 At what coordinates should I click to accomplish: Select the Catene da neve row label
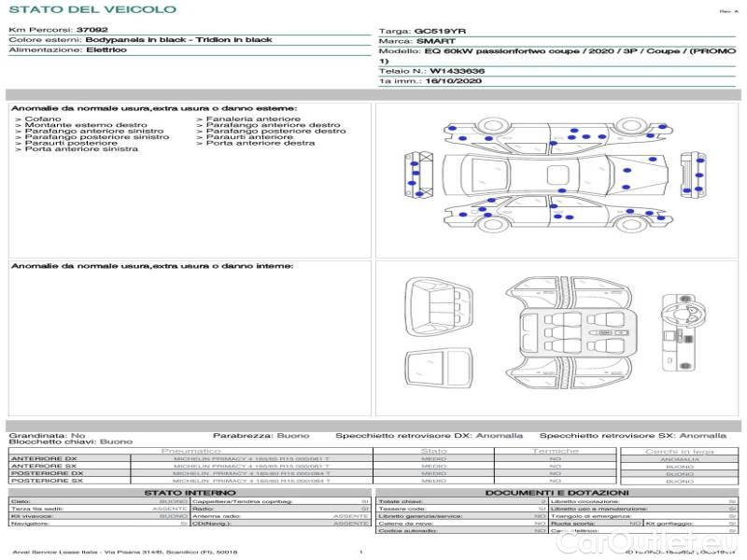coord(406,524)
